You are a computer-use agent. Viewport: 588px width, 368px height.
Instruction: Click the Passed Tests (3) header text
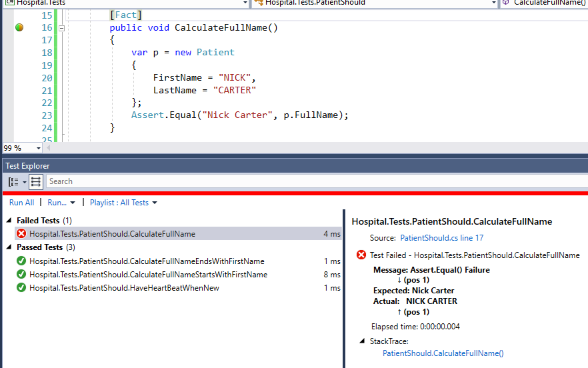pyautogui.click(x=46, y=247)
